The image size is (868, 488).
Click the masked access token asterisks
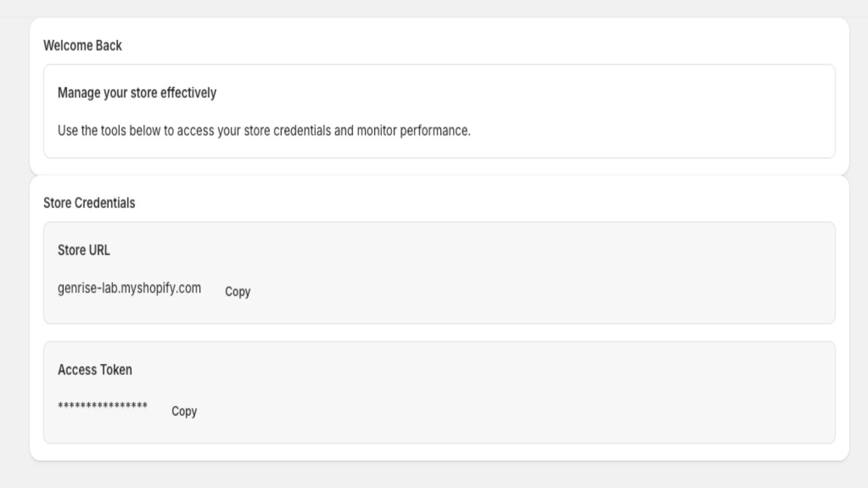pos(103,406)
